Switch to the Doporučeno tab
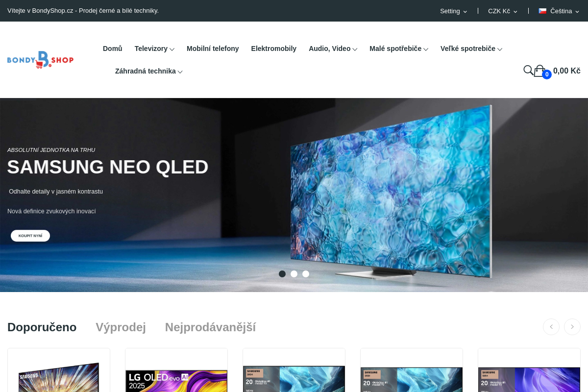Image resolution: width=588 pixels, height=392 pixels. 42,327
